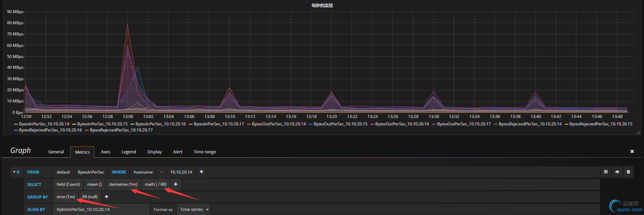The height and width of the screenshot is (215, 644).
Task: Toggle BytesInPerSec_10.10.20.15 legend entry
Action: [102, 124]
